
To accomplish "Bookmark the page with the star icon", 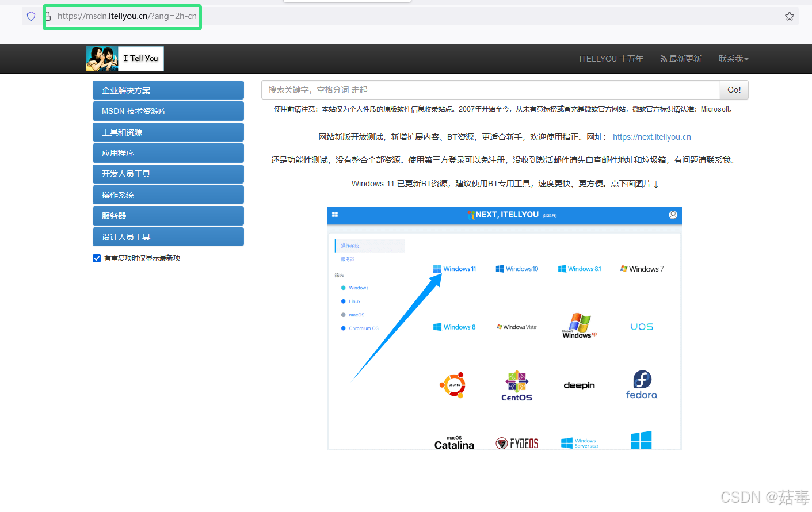I will (x=790, y=16).
